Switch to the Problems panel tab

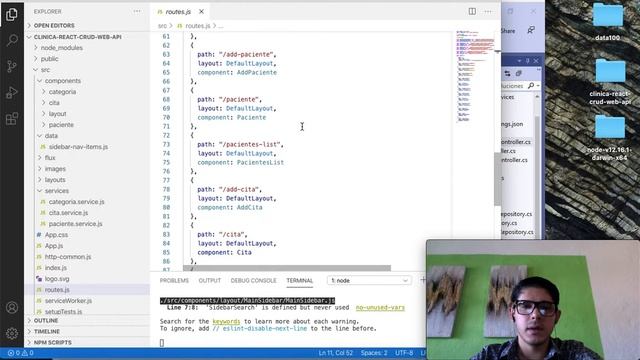174,281
